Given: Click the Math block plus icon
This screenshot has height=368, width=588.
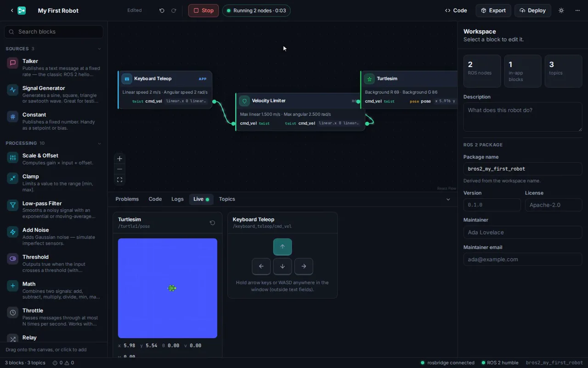Looking at the screenshot, I should [13, 286].
